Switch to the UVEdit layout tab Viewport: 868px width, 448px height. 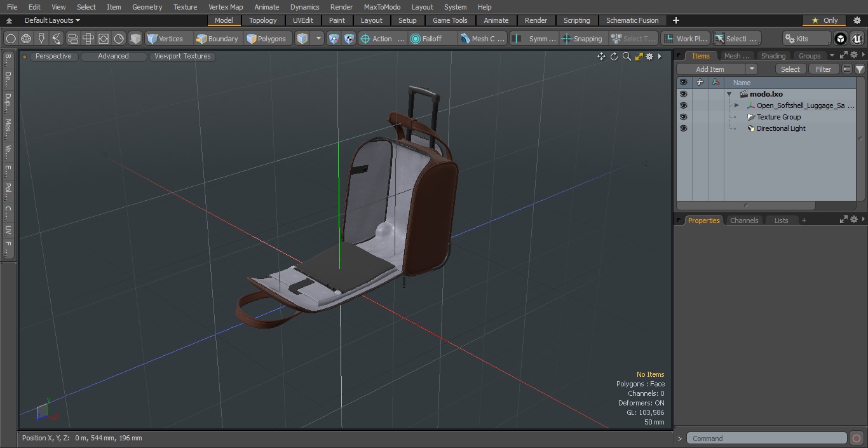302,20
